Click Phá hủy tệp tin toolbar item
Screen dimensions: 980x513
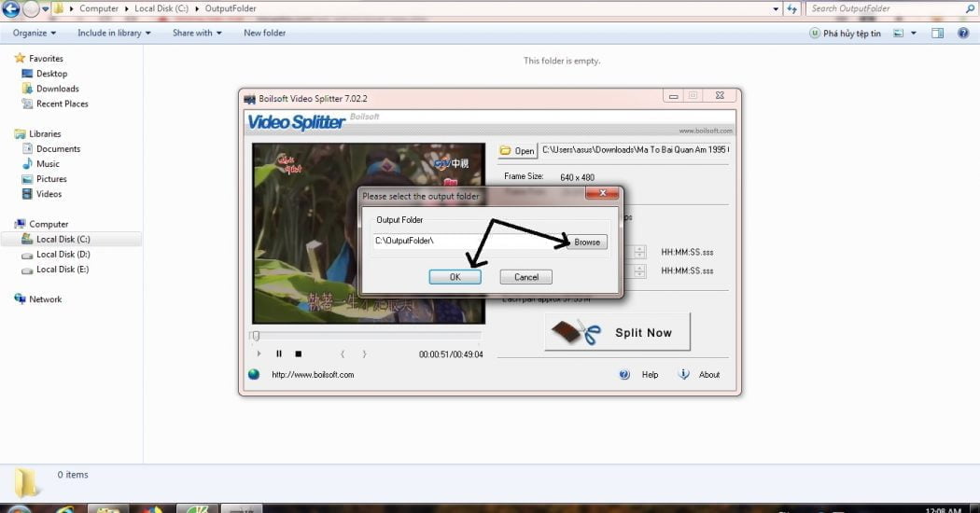pyautogui.click(x=845, y=34)
